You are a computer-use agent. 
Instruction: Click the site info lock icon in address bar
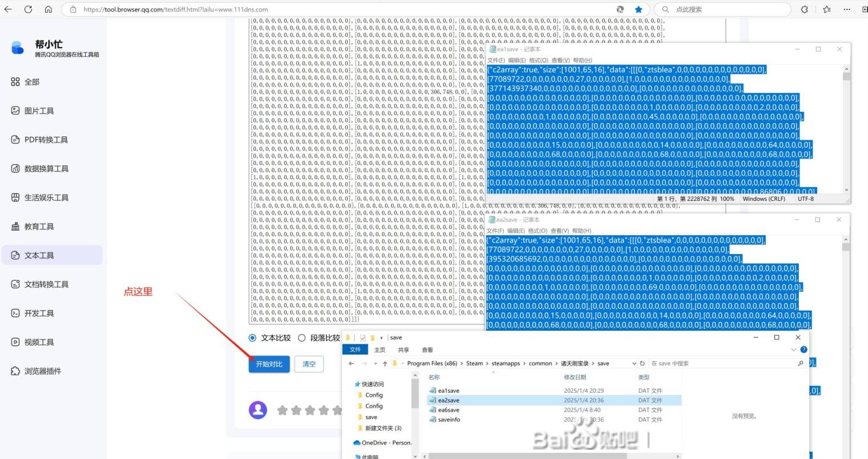(73, 9)
